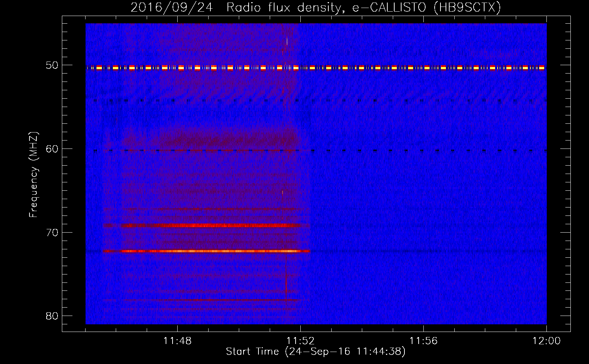Click the 12:00 time tick label

point(546,341)
